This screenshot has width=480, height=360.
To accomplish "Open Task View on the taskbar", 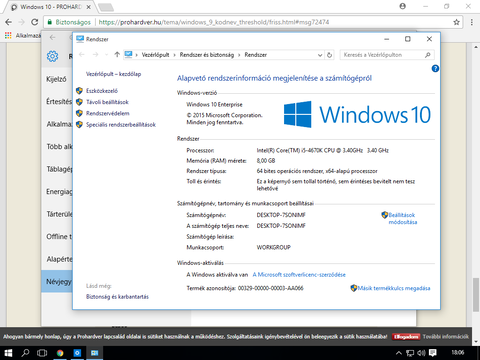I will click(42, 353).
